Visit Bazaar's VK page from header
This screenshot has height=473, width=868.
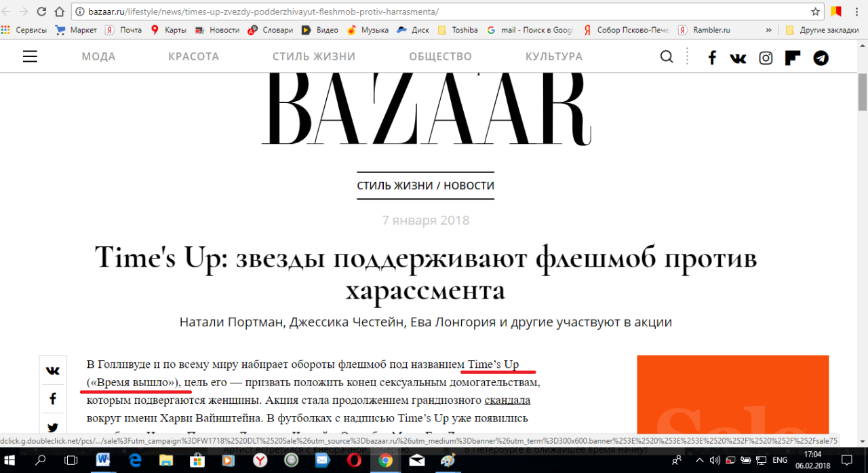pyautogui.click(x=738, y=58)
